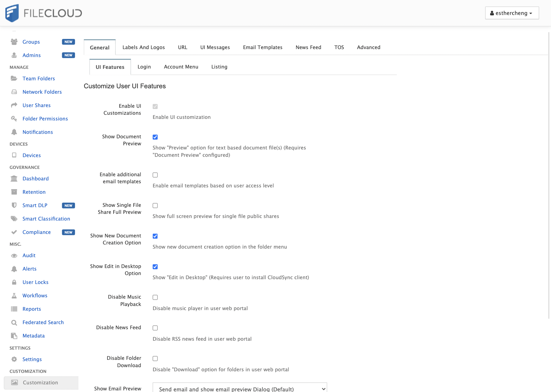Check Show Single File Share Full Preview
The height and width of the screenshot is (392, 551).
click(155, 206)
